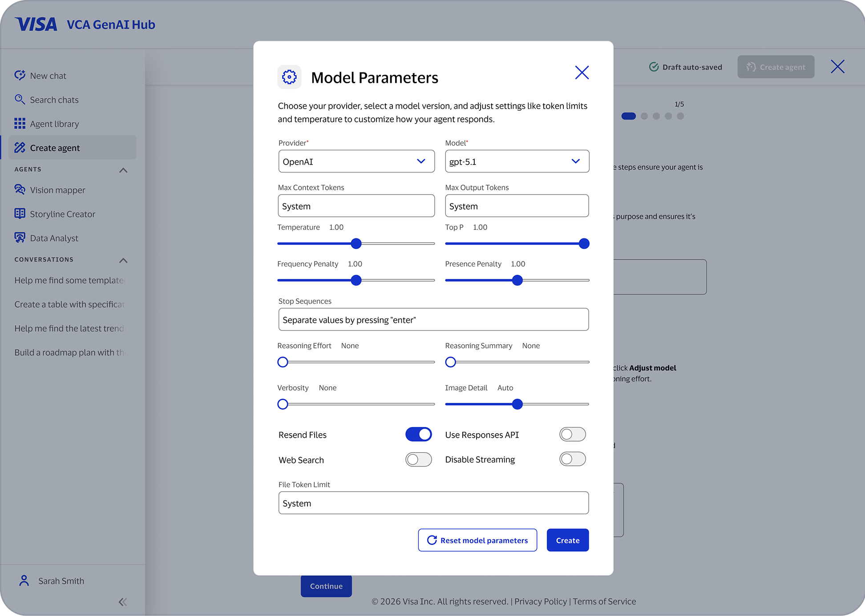Screen dimensions: 865x616
Task: Open 'Create a table with specifications' conversation
Action: [69, 304]
